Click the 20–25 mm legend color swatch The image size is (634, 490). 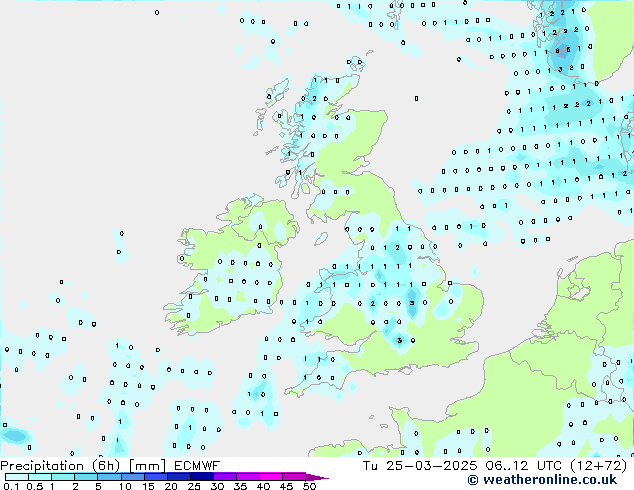coord(179,477)
